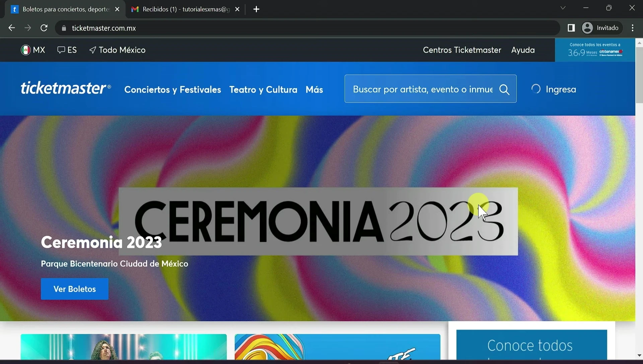
Task: Open the Ayuda help link
Action: coord(523,50)
